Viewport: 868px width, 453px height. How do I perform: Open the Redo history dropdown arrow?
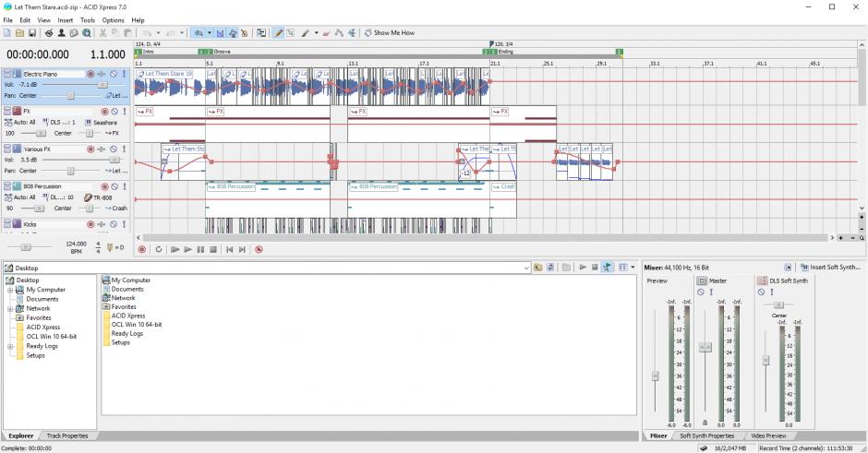pos(182,33)
